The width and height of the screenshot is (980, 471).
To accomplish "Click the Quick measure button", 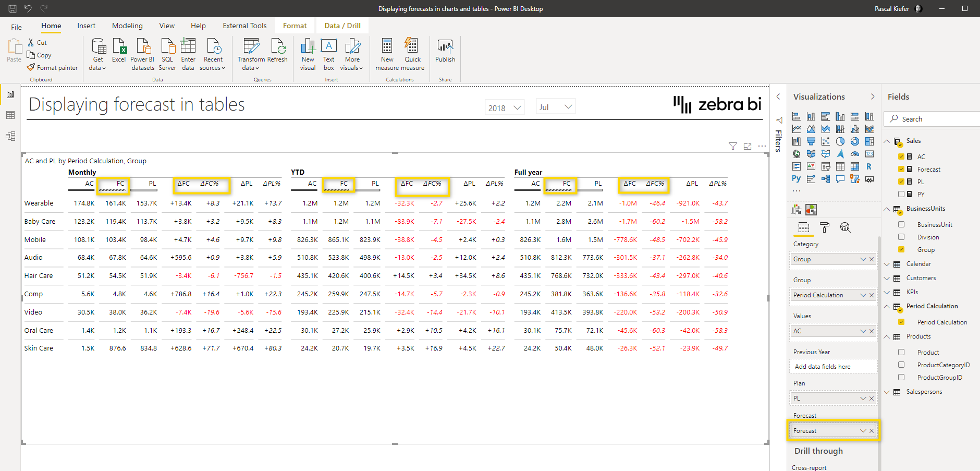I will [x=412, y=54].
